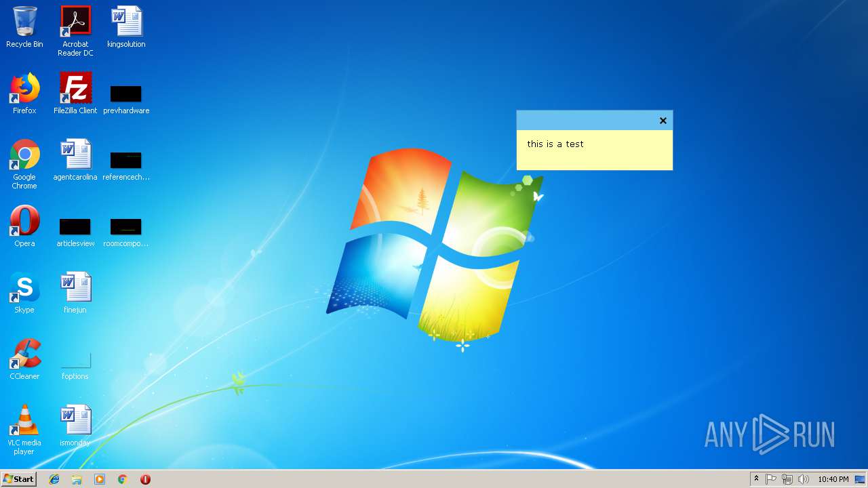The height and width of the screenshot is (488, 868).
Task: Select the prevhardware file icon
Action: [126, 99]
